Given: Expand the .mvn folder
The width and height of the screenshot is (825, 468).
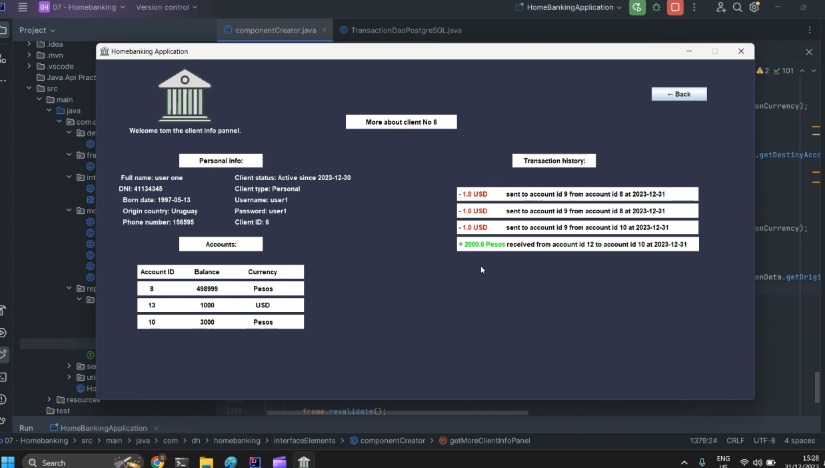Looking at the screenshot, I should (29, 55).
